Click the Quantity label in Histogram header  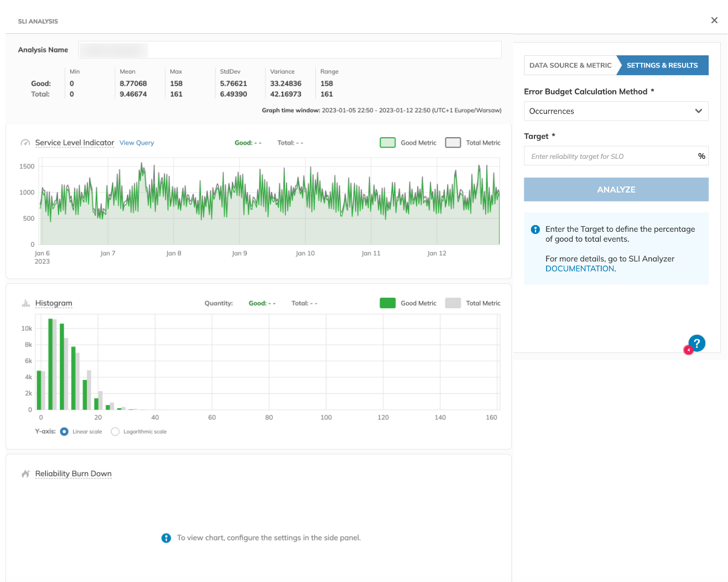click(219, 303)
